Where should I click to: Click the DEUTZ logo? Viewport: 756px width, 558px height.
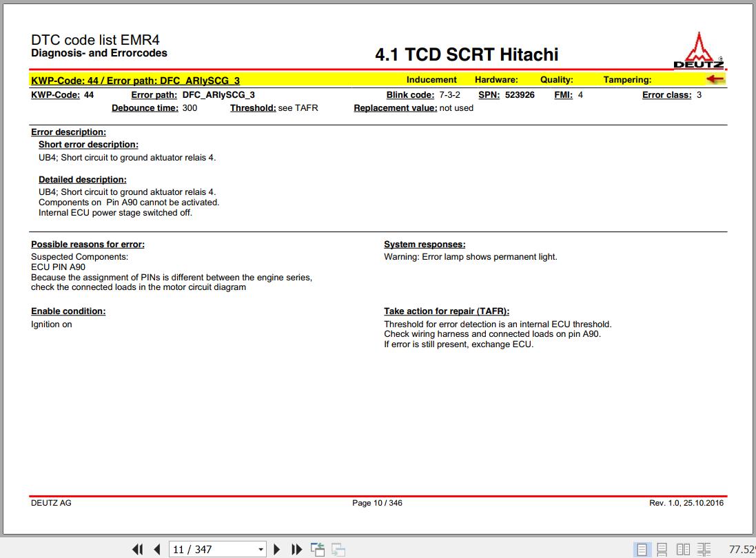click(699, 50)
